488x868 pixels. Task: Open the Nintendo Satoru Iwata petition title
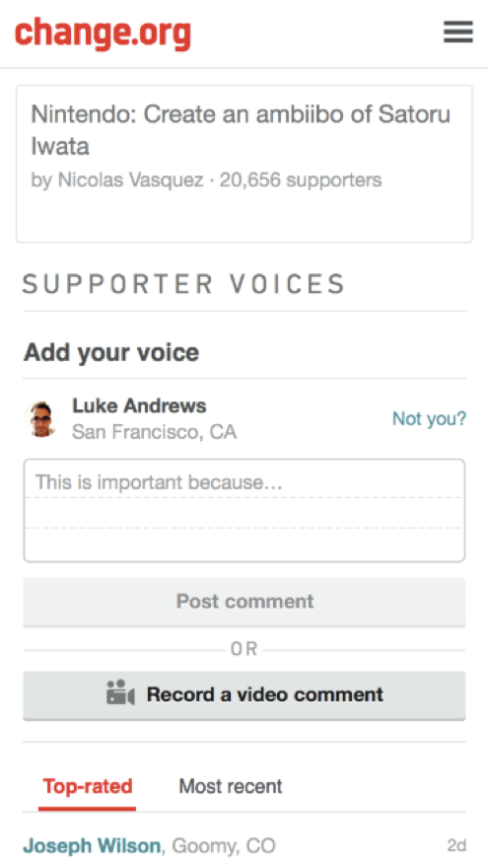click(x=241, y=130)
